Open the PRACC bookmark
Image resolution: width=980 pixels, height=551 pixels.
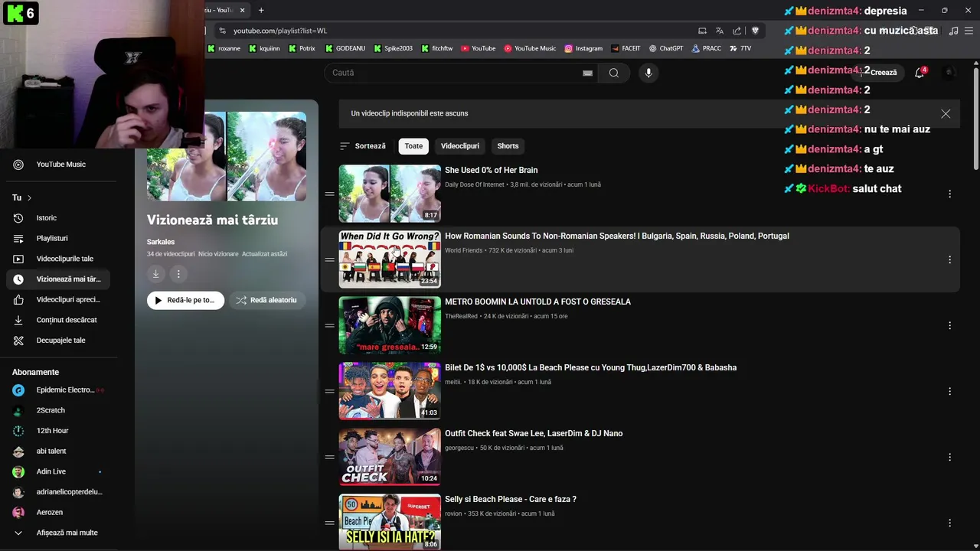point(707,48)
